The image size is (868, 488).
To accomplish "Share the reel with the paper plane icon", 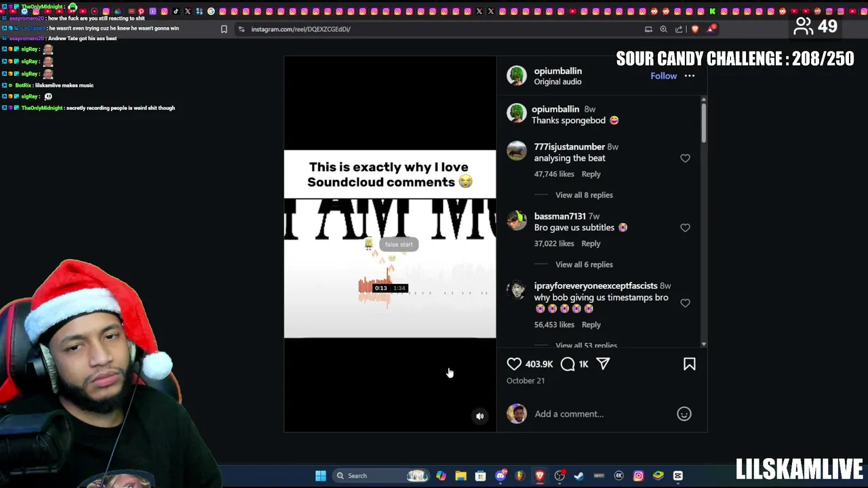I will point(603,364).
